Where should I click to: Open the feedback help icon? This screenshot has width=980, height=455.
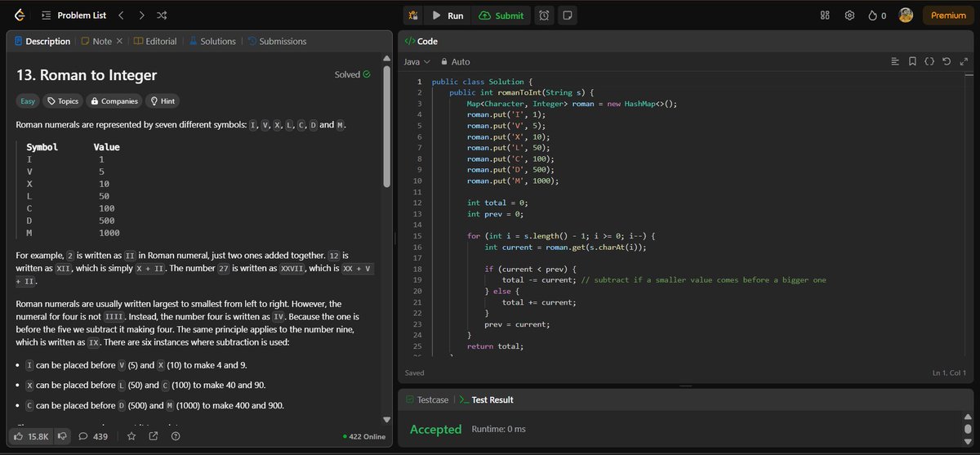(x=176, y=436)
